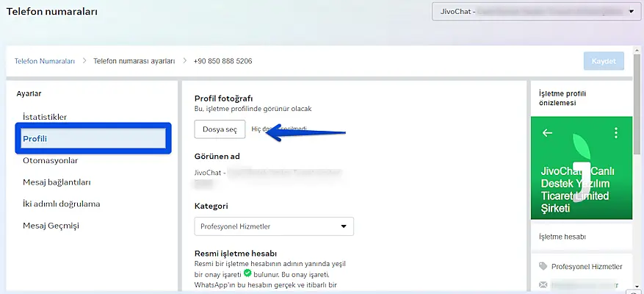
Task: Open Otomasyonlar in the settings menu
Action: [x=50, y=160]
